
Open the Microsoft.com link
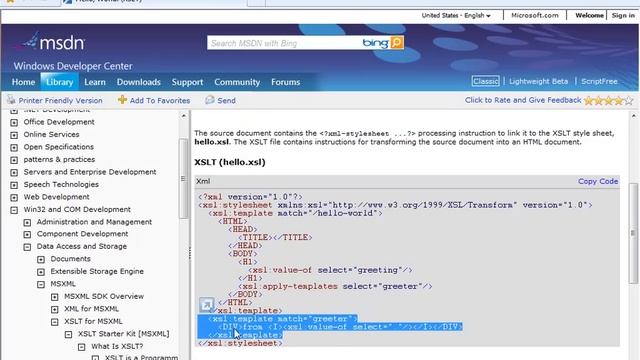[535, 16]
